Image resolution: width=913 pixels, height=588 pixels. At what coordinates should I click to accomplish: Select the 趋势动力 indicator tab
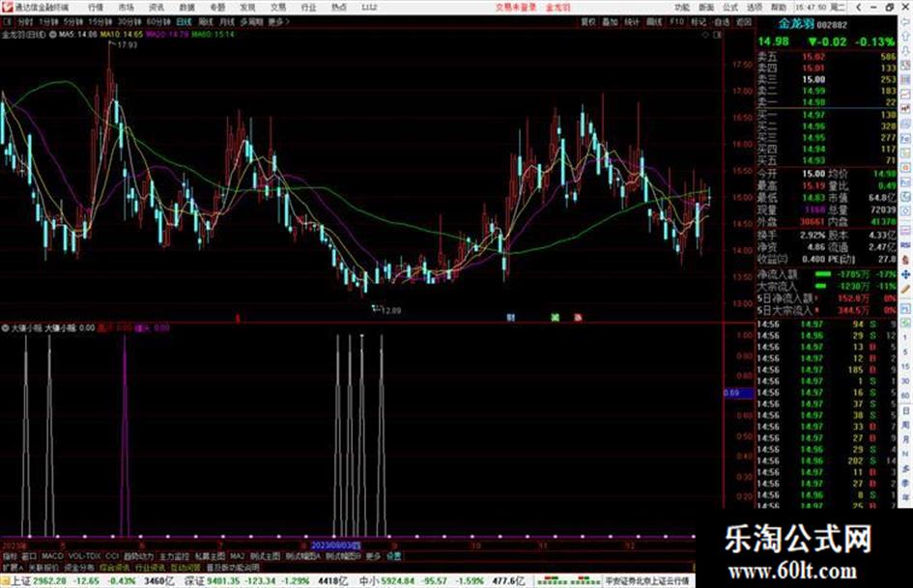pyautogui.click(x=138, y=556)
